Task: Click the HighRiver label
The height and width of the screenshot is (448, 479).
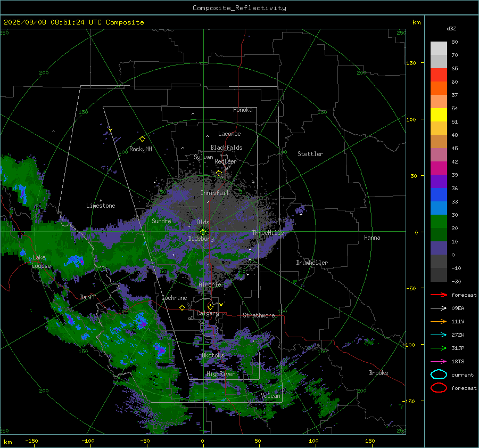Action: pyautogui.click(x=221, y=374)
